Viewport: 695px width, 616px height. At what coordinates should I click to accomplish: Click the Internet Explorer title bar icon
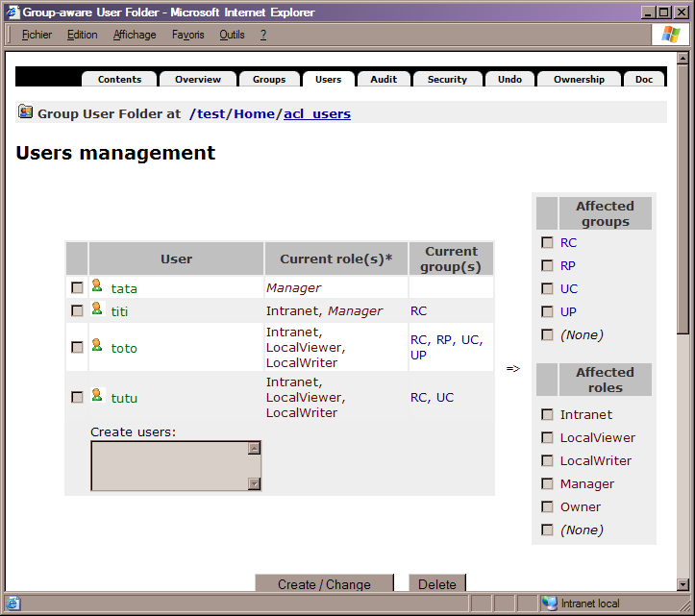12,12
